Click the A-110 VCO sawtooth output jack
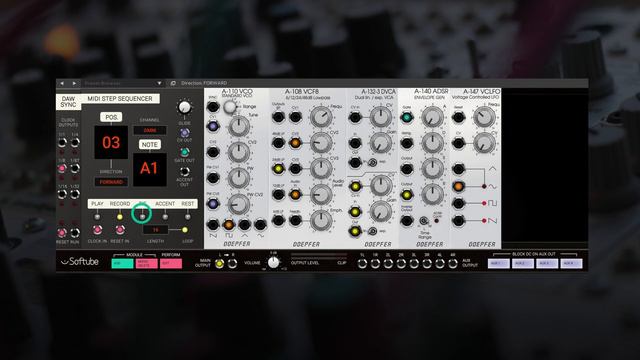640x360 pixels. point(213,224)
